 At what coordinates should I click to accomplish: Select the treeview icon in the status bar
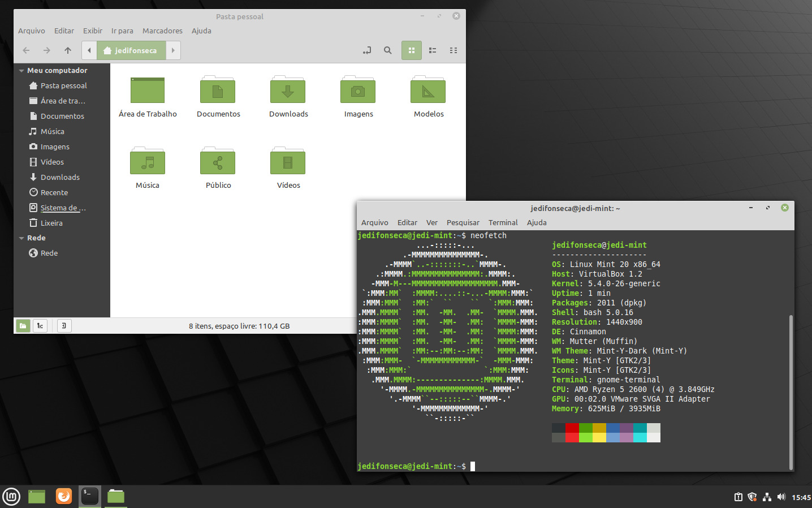coord(40,325)
